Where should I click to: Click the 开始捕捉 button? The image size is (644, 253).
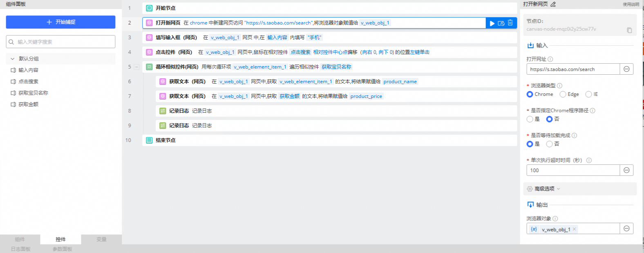tap(60, 22)
